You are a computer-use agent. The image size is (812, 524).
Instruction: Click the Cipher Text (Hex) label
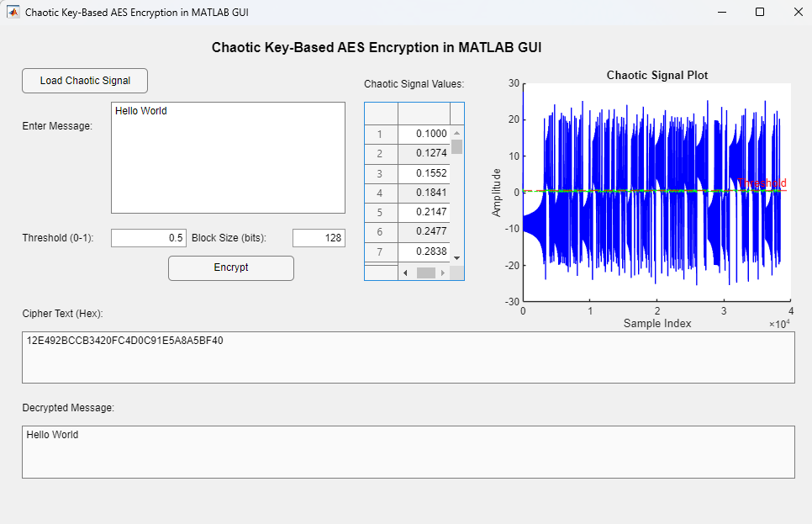tap(63, 314)
